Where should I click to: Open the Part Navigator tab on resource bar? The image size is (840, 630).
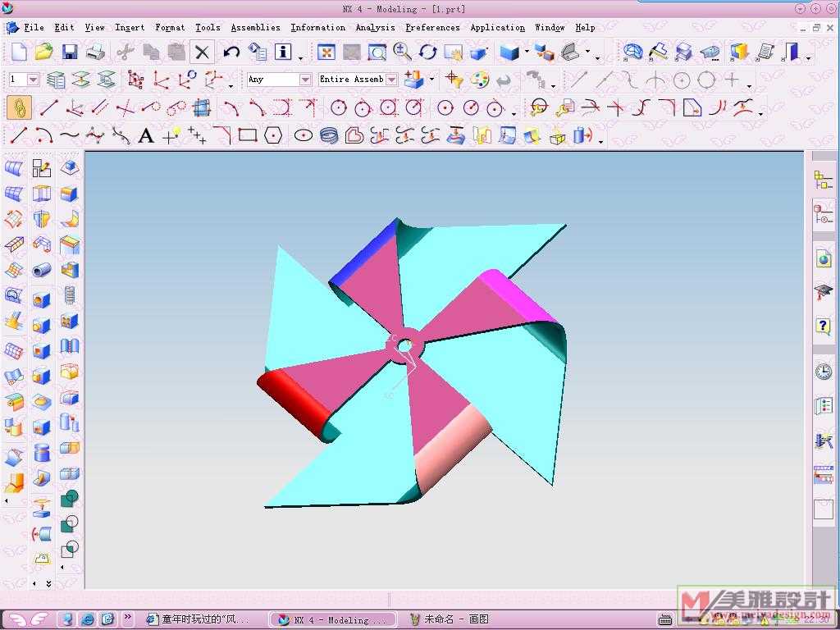823,214
